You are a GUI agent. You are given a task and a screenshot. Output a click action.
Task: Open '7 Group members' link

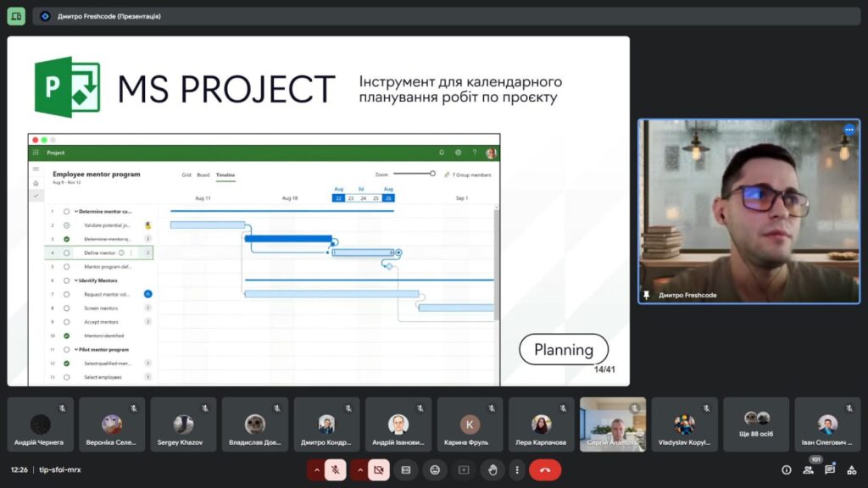pyautogui.click(x=468, y=175)
